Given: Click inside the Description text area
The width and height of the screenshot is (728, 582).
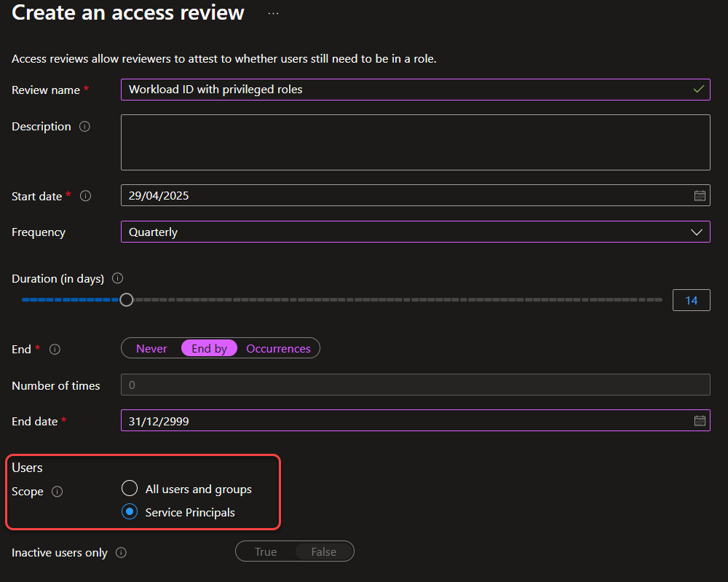Looking at the screenshot, I should (416, 142).
